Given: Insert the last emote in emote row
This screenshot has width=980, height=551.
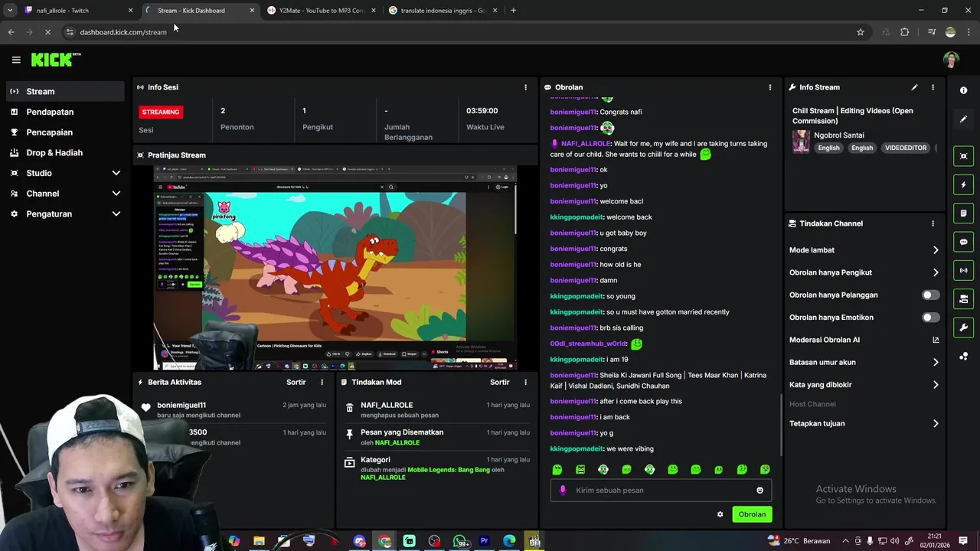Looking at the screenshot, I should pos(765,469).
